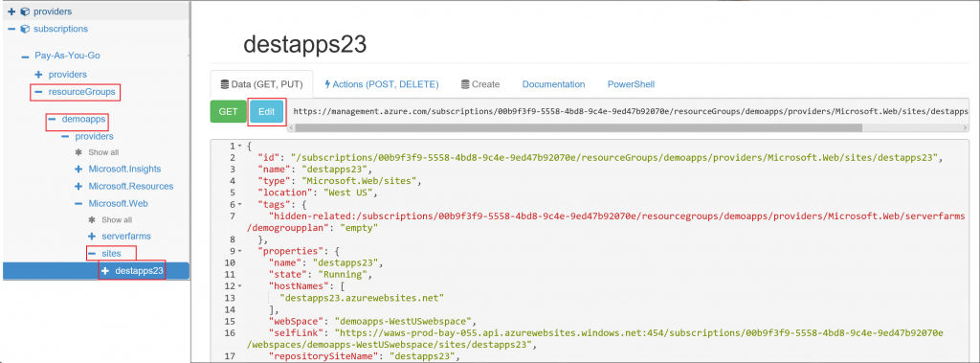Open the Data (GET, PUT) tab
Image resolution: width=980 pixels, height=363 pixels.
point(262,84)
